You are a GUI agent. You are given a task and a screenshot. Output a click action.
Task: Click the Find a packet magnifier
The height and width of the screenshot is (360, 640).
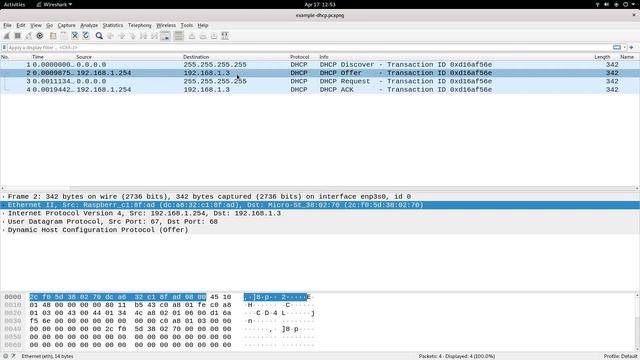coord(99,36)
